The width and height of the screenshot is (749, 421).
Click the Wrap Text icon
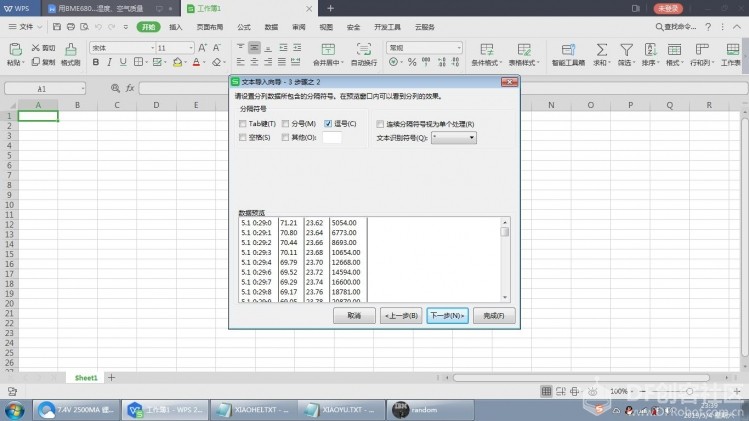364,49
